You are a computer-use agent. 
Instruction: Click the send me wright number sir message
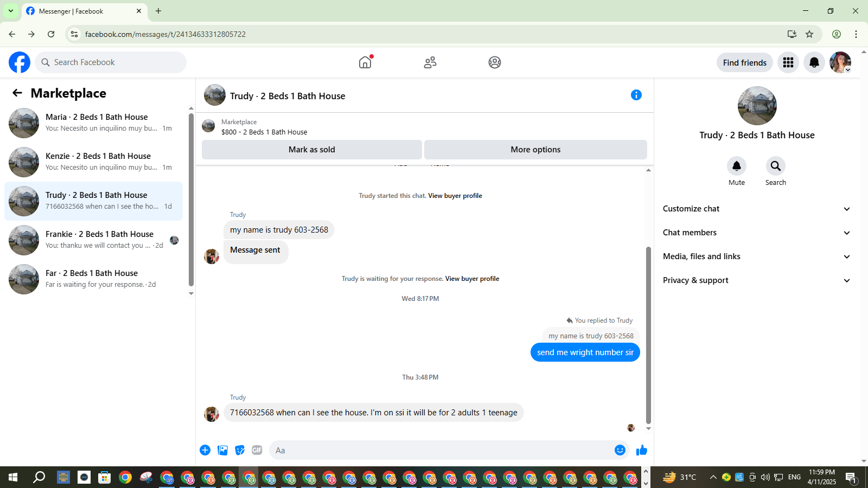[585, 352]
